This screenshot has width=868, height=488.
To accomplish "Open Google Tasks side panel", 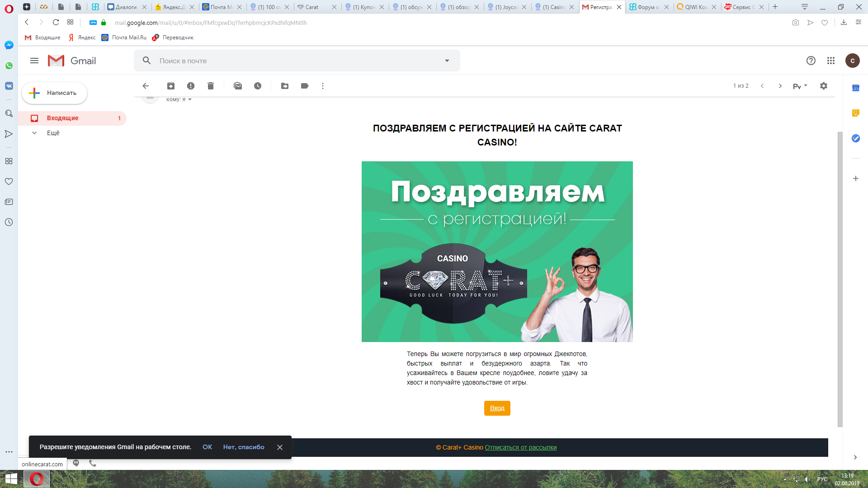I will coord(856,138).
